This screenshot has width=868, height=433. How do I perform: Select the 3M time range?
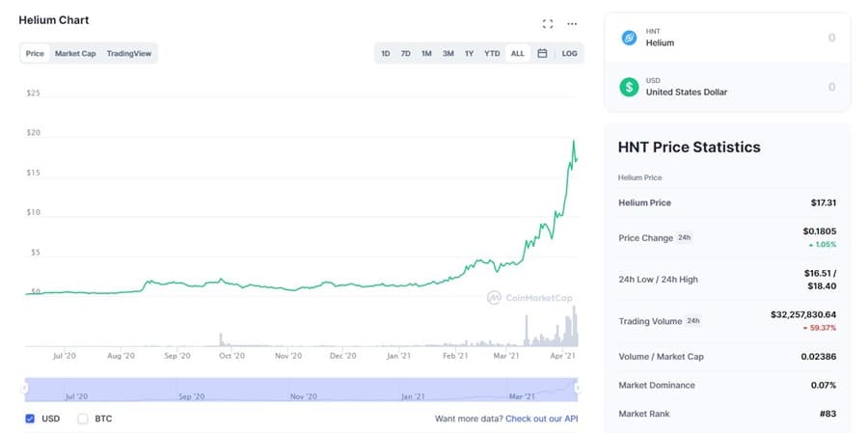click(x=448, y=53)
